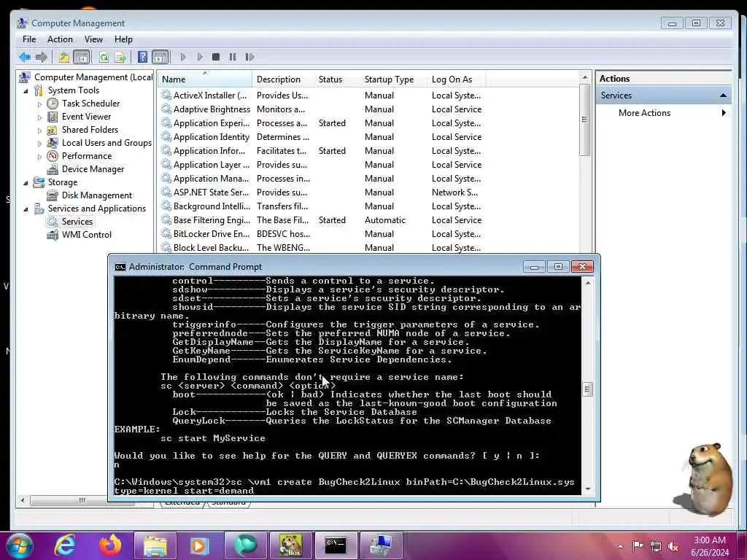Collapse the Services section in Actions pane
This screenshot has height=560, width=747.
tap(723, 96)
